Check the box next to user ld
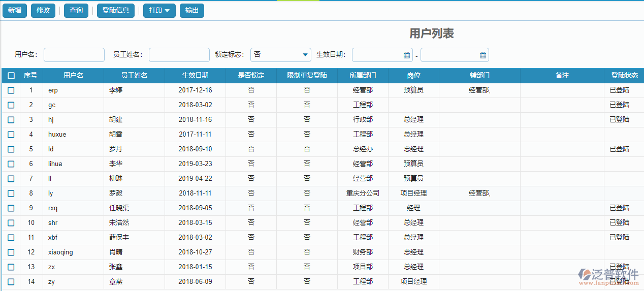644x291 pixels. point(11,149)
